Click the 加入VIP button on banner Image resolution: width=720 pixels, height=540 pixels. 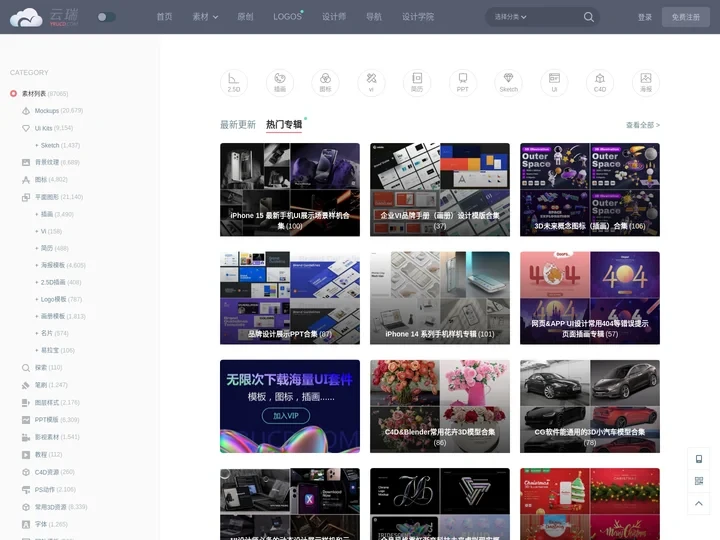coord(286,416)
